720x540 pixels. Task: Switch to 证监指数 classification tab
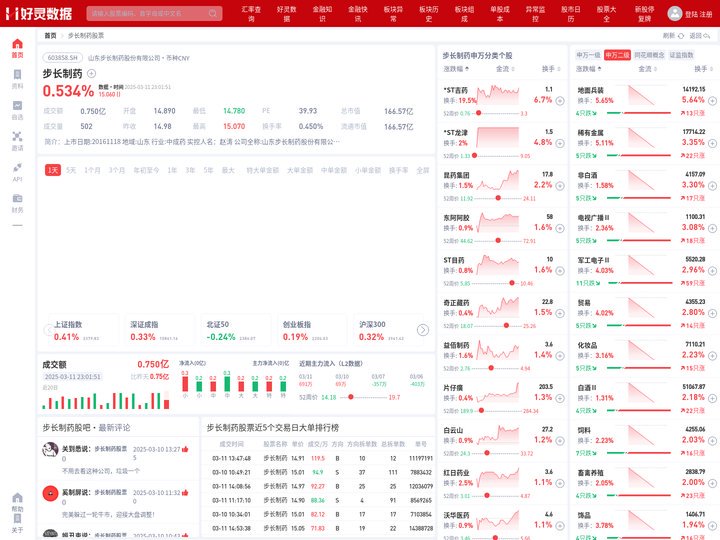pos(681,55)
